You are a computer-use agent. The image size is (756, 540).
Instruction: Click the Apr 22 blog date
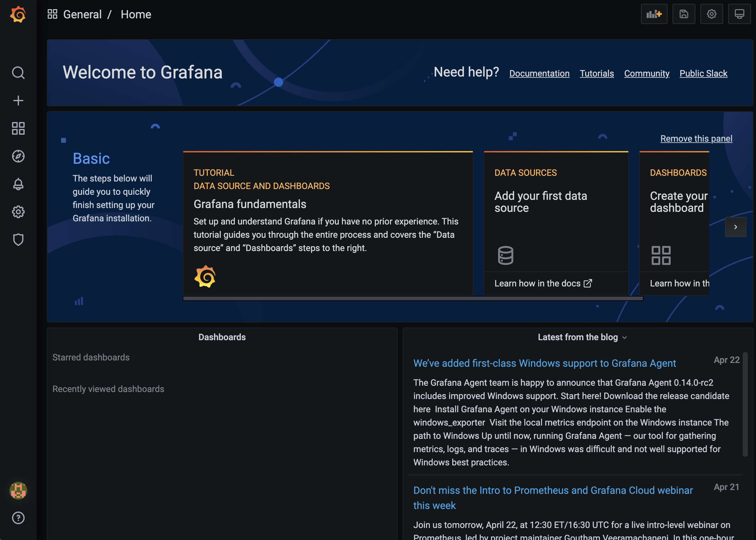(x=727, y=360)
